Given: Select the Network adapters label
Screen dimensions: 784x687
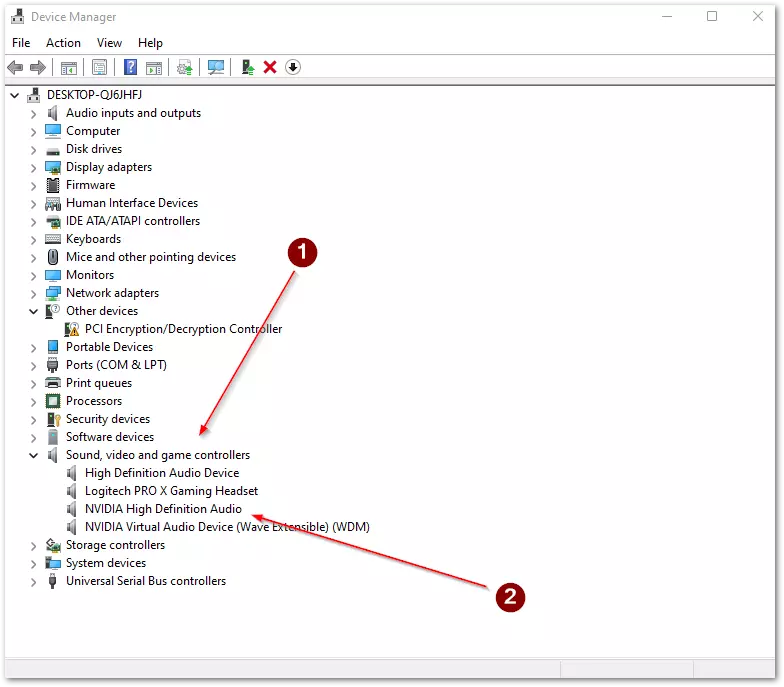Looking at the screenshot, I should coord(112,293).
